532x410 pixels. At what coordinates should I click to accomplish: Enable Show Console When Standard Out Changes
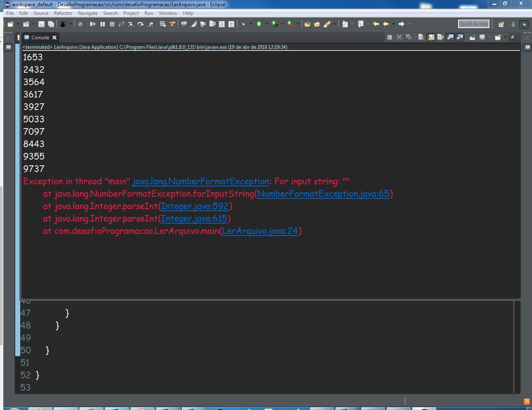click(x=450, y=37)
